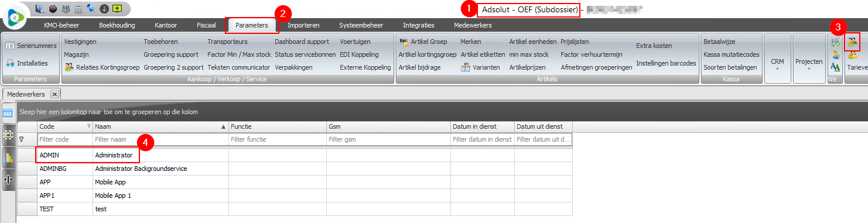This screenshot has height=223, width=868.
Task: Click the Kassa mutatiecodes button
Action: [731, 54]
